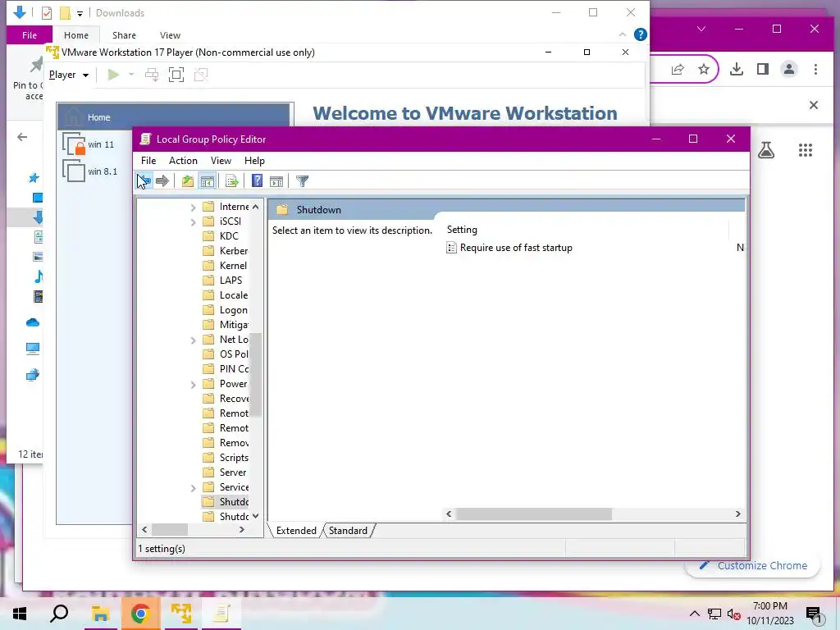840x630 pixels.
Task: Select Require use of fast startup setting
Action: coord(509,248)
